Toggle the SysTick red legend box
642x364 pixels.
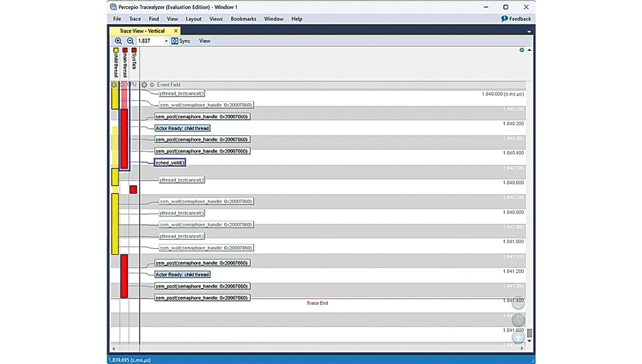point(134,50)
